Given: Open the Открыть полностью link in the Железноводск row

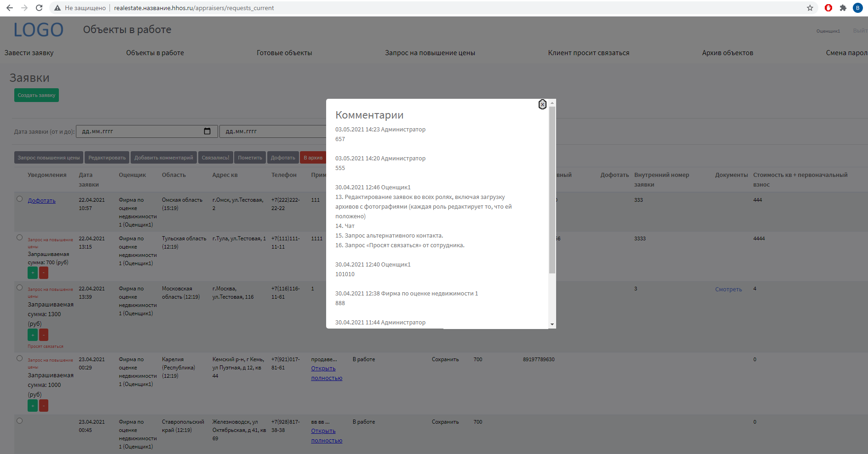Looking at the screenshot, I should [327, 436].
